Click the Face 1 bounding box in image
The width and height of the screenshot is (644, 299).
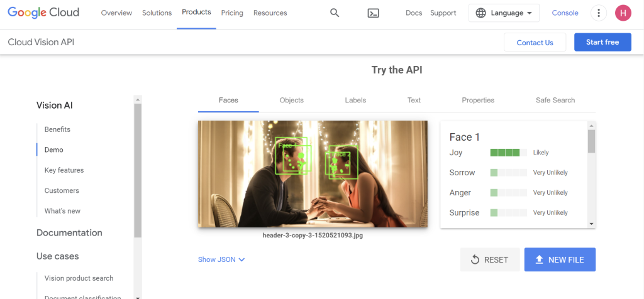pyautogui.click(x=292, y=156)
